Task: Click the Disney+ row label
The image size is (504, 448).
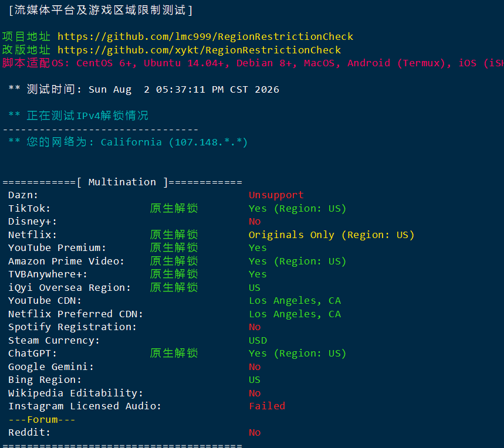Action: coord(32,222)
